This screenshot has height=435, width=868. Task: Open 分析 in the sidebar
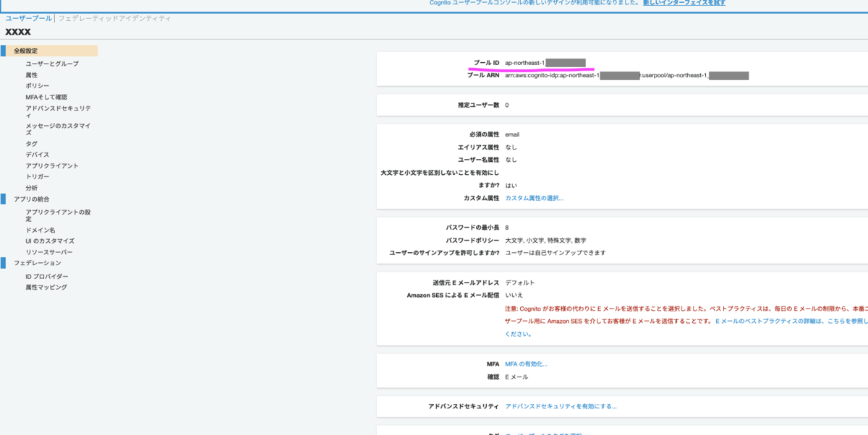(32, 188)
